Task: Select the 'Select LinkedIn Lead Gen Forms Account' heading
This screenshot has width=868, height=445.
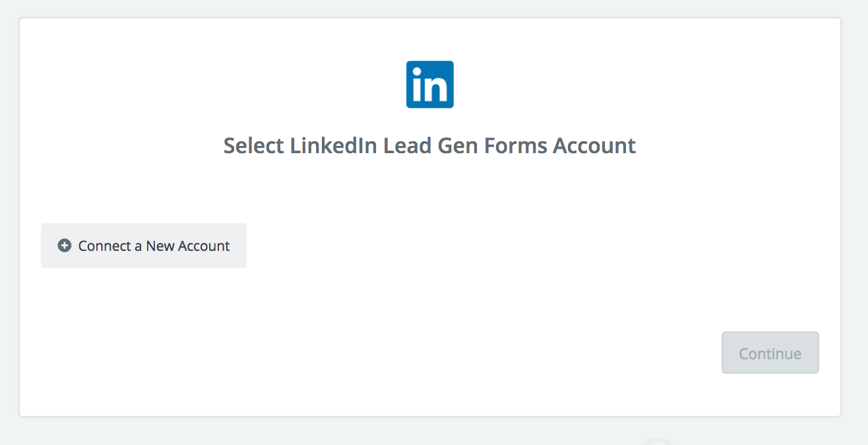Action: (430, 145)
